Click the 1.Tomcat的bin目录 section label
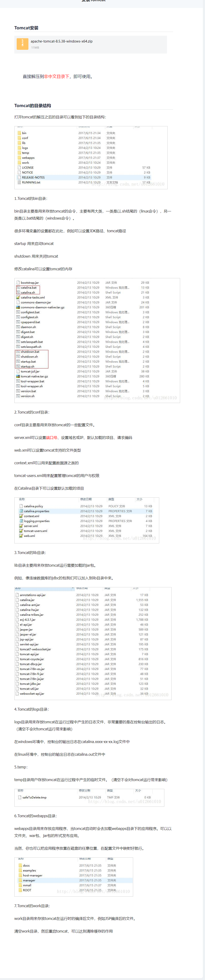This screenshot has height=980, width=205. pyautogui.click(x=31, y=199)
